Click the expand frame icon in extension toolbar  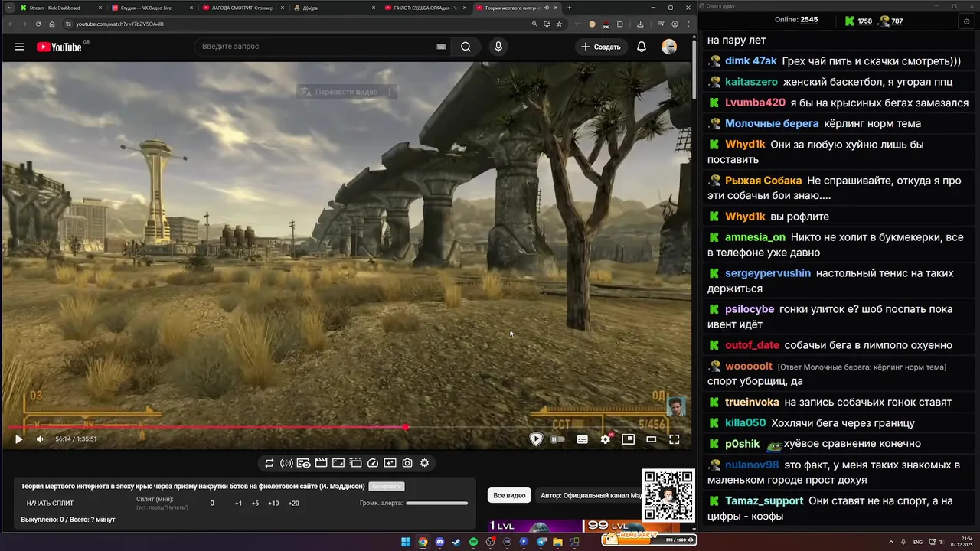point(338,463)
